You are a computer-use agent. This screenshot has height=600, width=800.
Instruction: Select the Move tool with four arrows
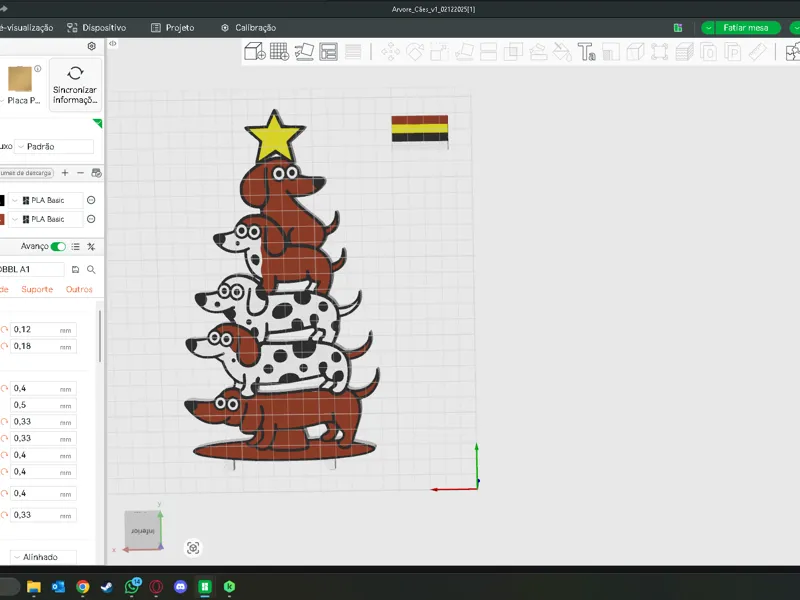point(390,52)
